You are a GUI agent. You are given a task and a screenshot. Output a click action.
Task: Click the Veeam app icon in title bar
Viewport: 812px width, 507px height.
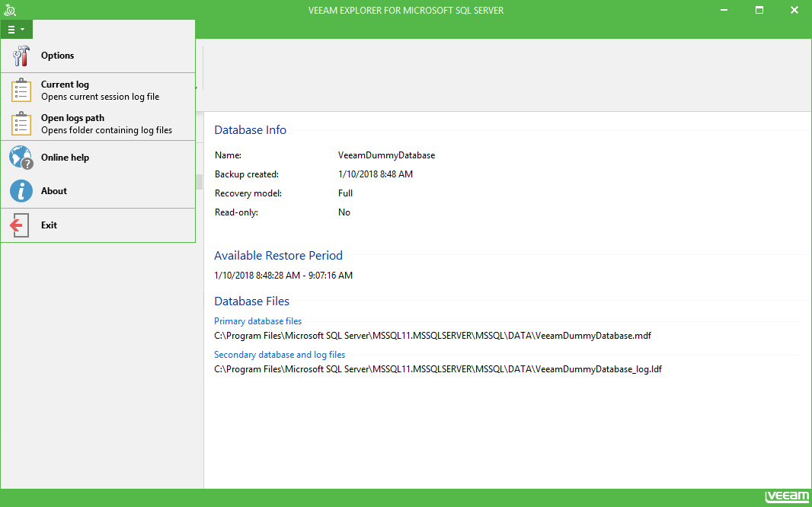9,10
